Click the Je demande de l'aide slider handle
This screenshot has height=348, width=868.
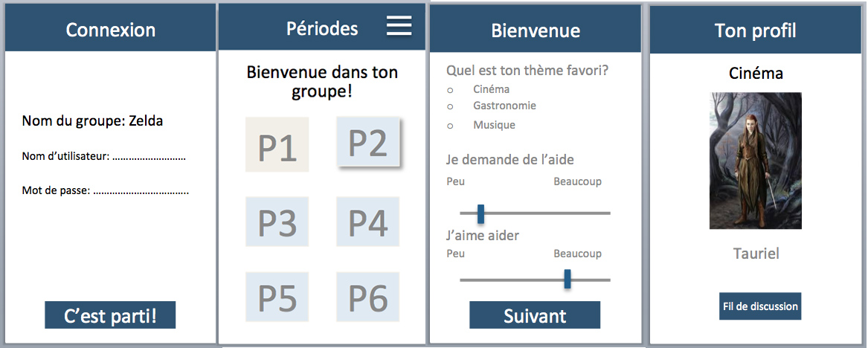481,213
